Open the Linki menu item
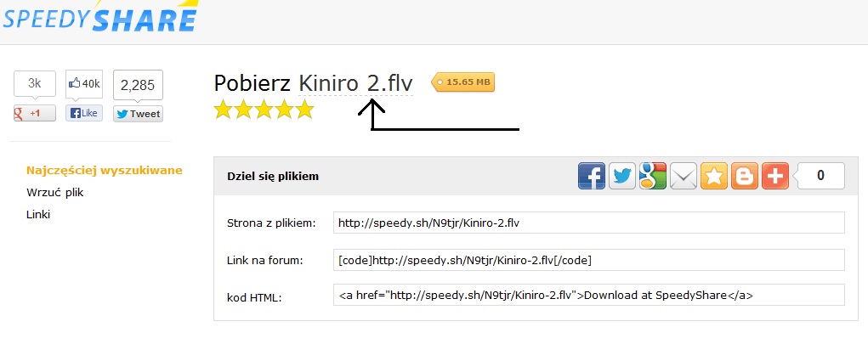 [x=38, y=215]
